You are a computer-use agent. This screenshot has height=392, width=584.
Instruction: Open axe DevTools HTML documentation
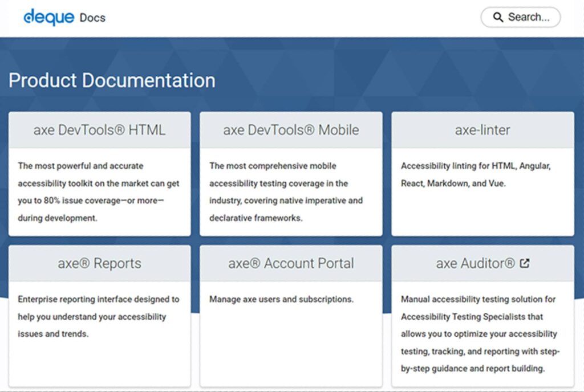[99, 130]
